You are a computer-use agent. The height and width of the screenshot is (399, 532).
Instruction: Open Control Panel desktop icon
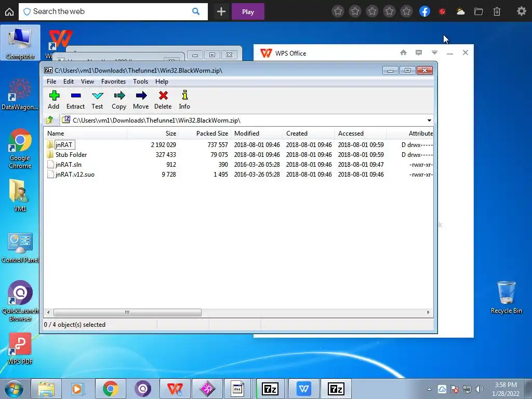(20, 248)
